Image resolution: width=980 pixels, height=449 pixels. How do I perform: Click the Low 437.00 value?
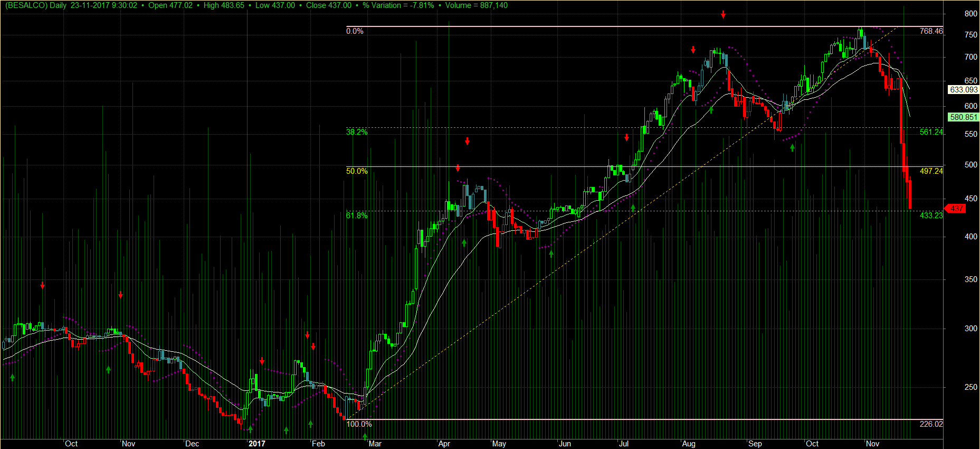[275, 5]
